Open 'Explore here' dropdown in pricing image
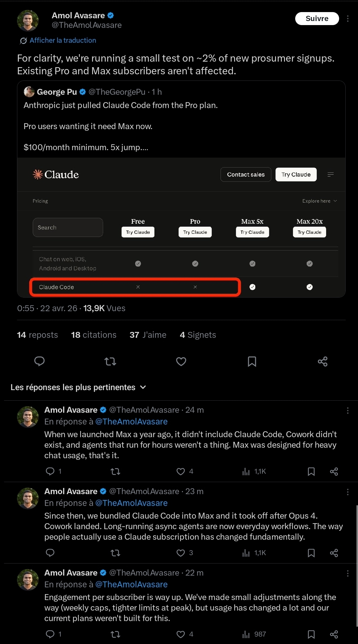Screen dimensions: 358x644 (x=319, y=201)
